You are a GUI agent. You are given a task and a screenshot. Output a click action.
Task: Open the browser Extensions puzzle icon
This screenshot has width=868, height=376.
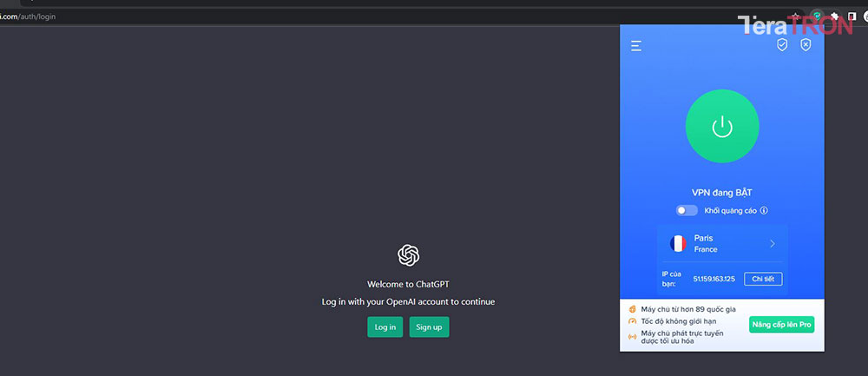click(835, 16)
